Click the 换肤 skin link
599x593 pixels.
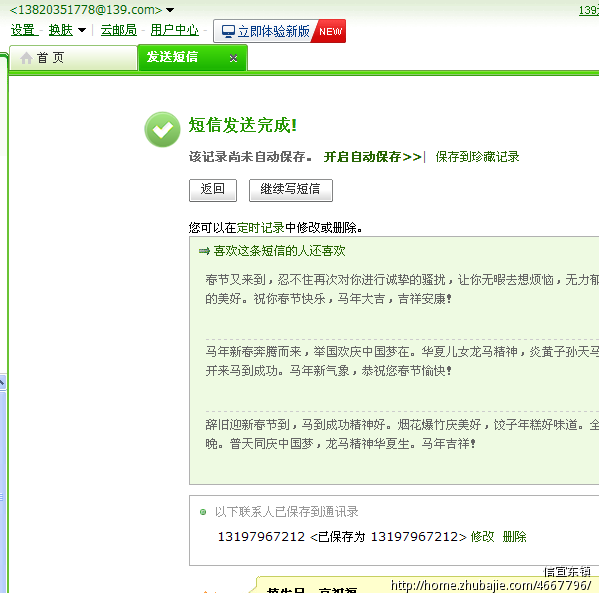(x=61, y=30)
